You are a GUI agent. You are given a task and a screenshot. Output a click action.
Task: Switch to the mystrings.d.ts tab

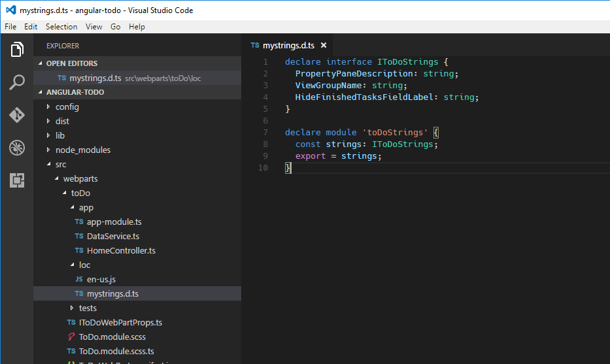[x=288, y=46]
